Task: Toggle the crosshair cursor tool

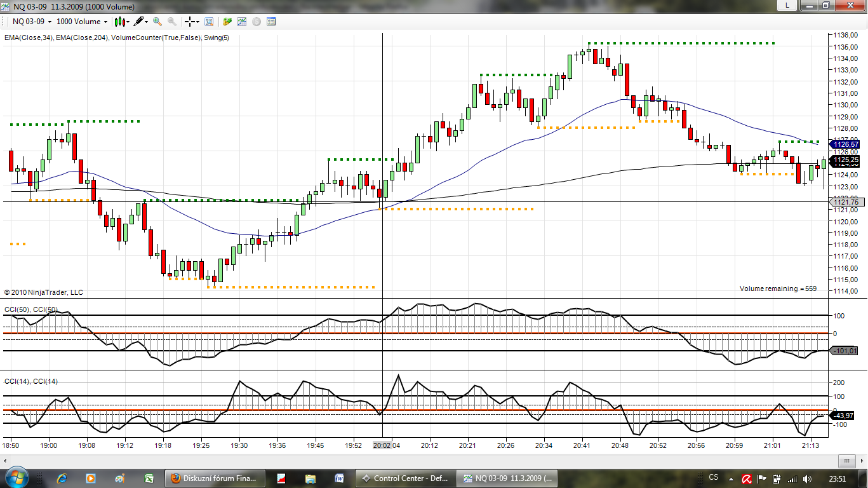Action: 190,22
